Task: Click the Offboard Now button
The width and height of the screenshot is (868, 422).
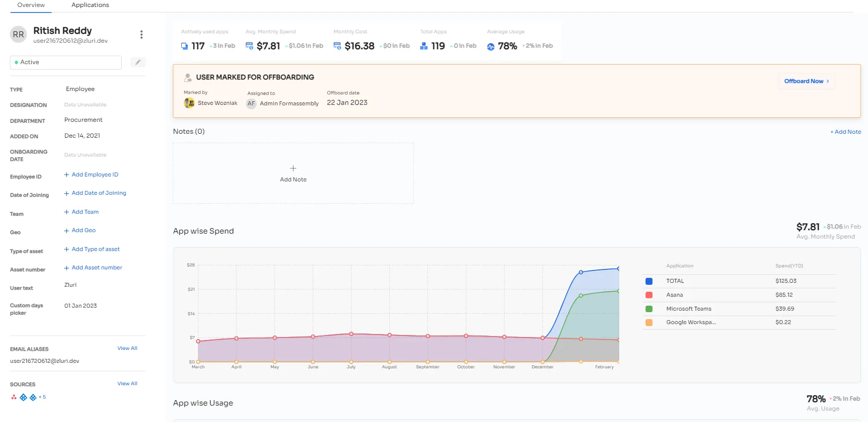Action: pyautogui.click(x=806, y=81)
